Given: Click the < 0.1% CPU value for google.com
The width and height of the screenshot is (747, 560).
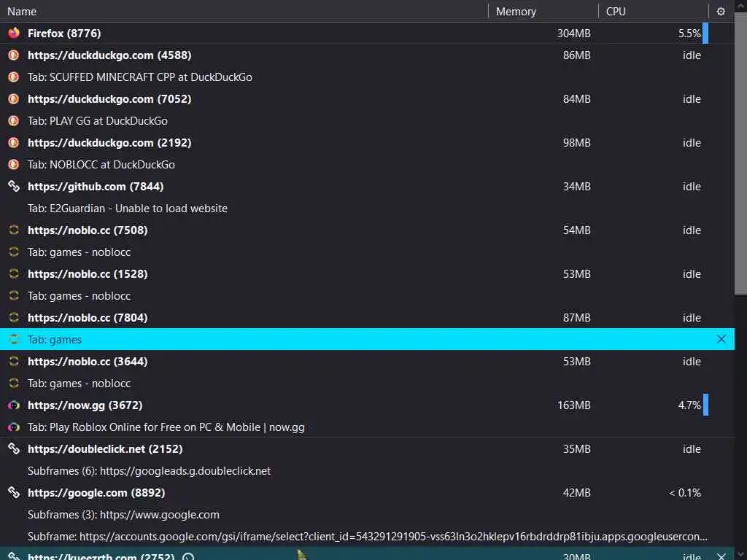Looking at the screenshot, I should 685,493.
